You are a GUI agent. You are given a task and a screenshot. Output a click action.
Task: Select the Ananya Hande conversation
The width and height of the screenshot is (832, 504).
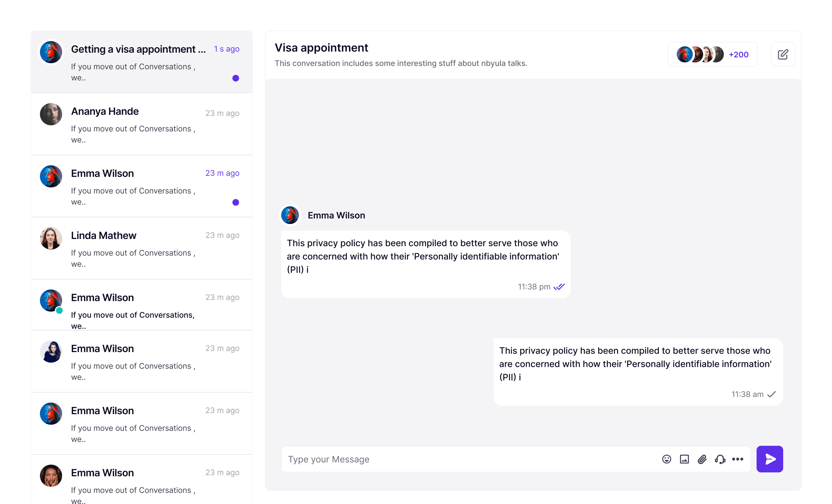tap(141, 124)
